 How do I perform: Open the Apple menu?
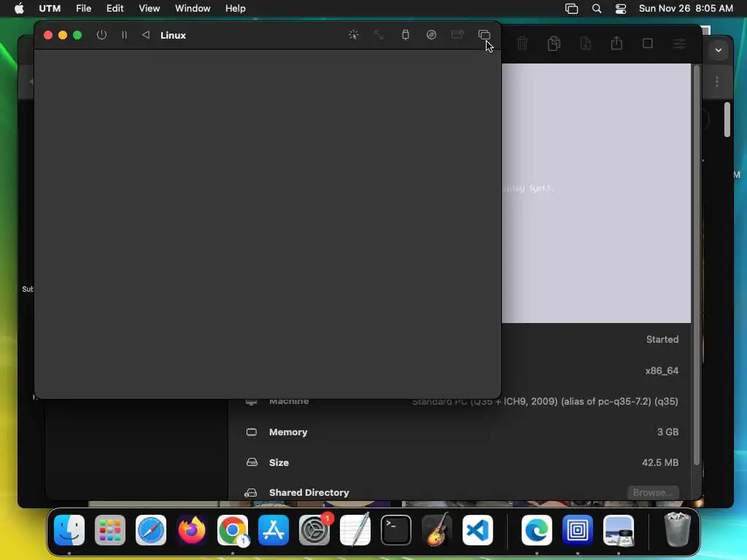tap(19, 8)
